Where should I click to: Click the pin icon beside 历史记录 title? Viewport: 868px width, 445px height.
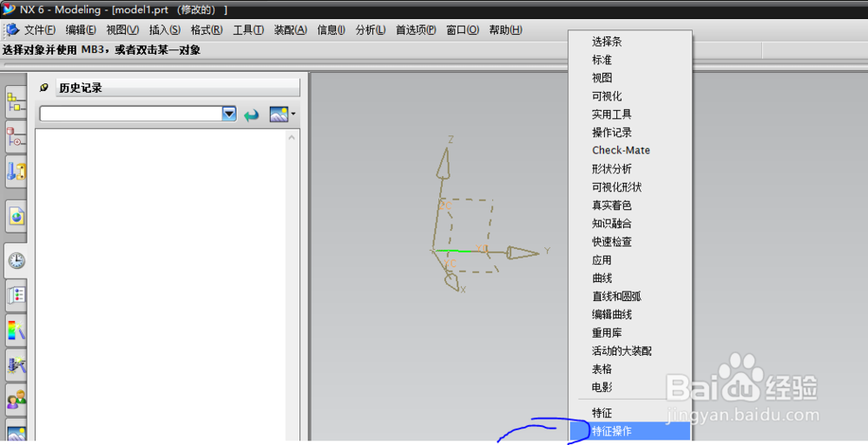pyautogui.click(x=44, y=88)
